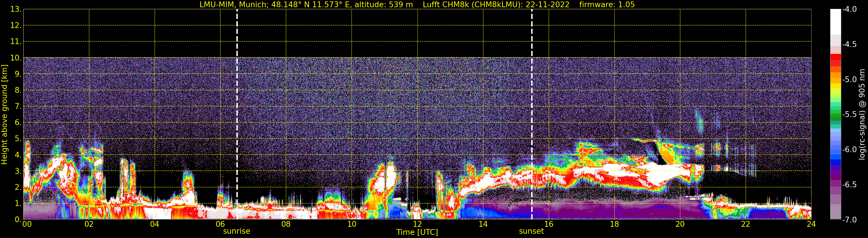Click the 'sunset' label below the axis
Viewport: 868px width, 238px height.
click(x=531, y=231)
